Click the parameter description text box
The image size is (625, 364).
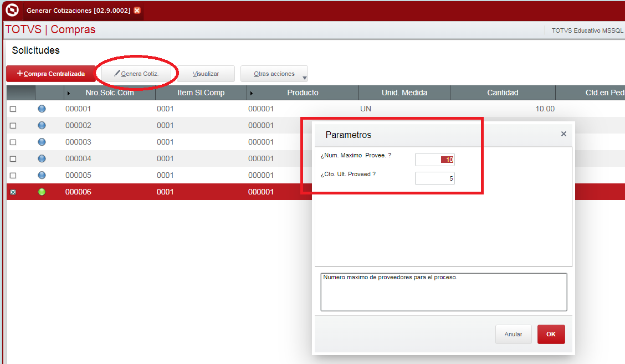coord(444,292)
